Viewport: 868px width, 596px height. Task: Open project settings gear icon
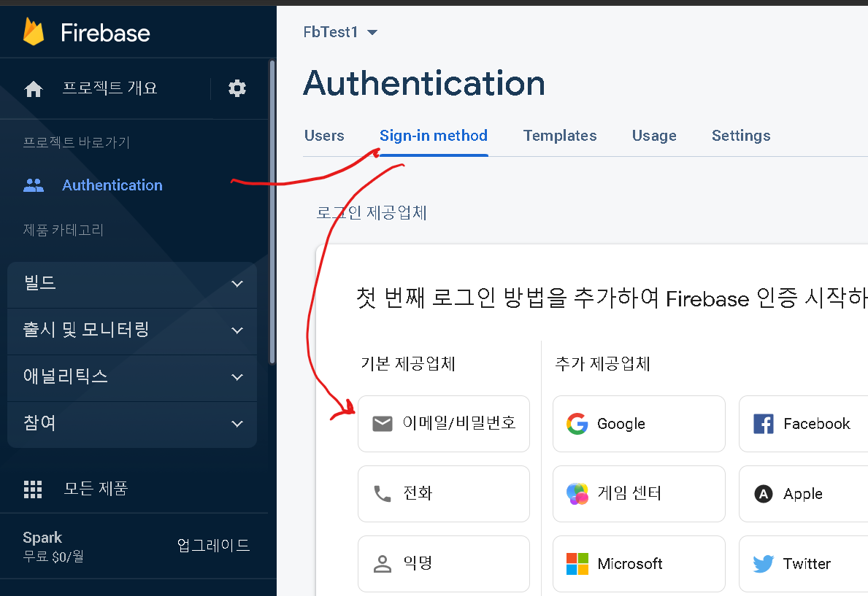[x=237, y=88]
